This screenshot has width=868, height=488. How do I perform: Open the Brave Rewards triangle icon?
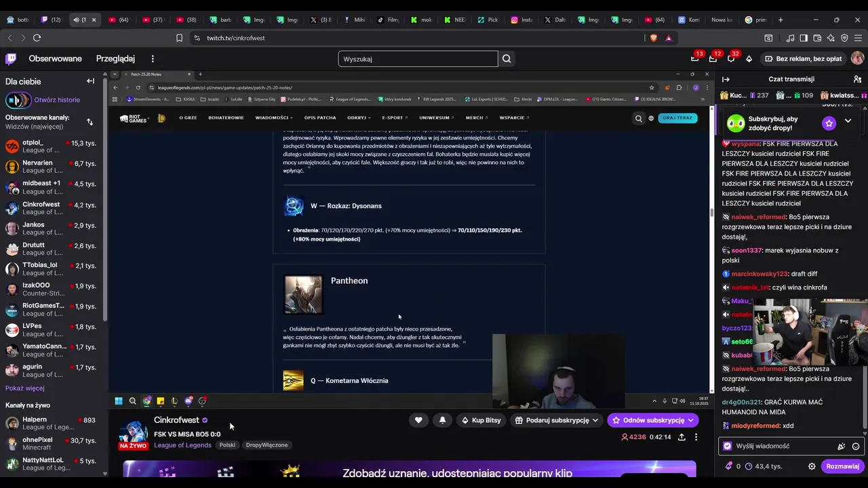coord(668,38)
